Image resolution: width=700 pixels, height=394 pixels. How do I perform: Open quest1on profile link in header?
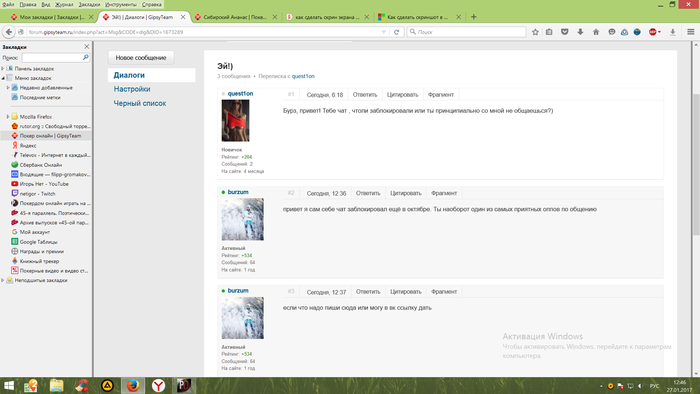tap(303, 76)
